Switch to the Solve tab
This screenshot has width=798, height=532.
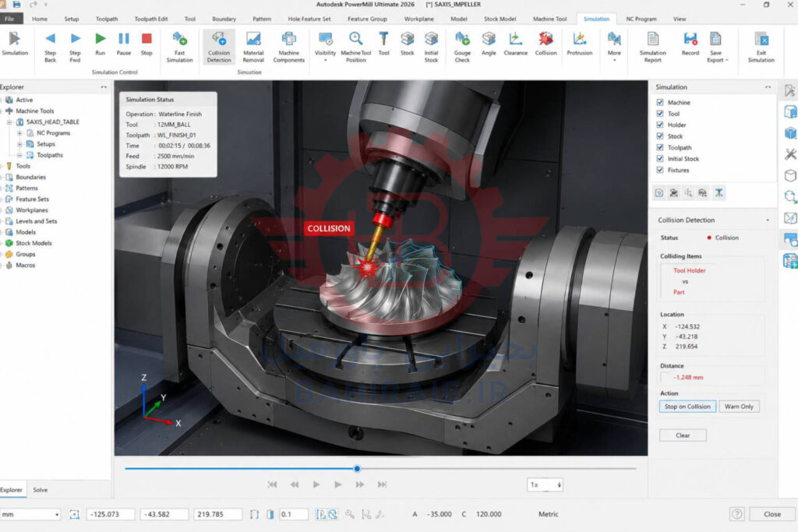pos(41,490)
